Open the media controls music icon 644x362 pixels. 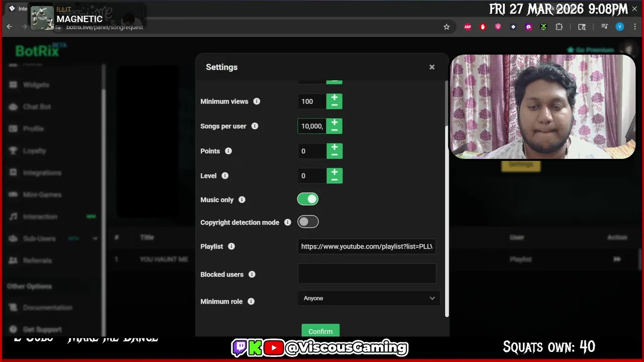pos(605,27)
